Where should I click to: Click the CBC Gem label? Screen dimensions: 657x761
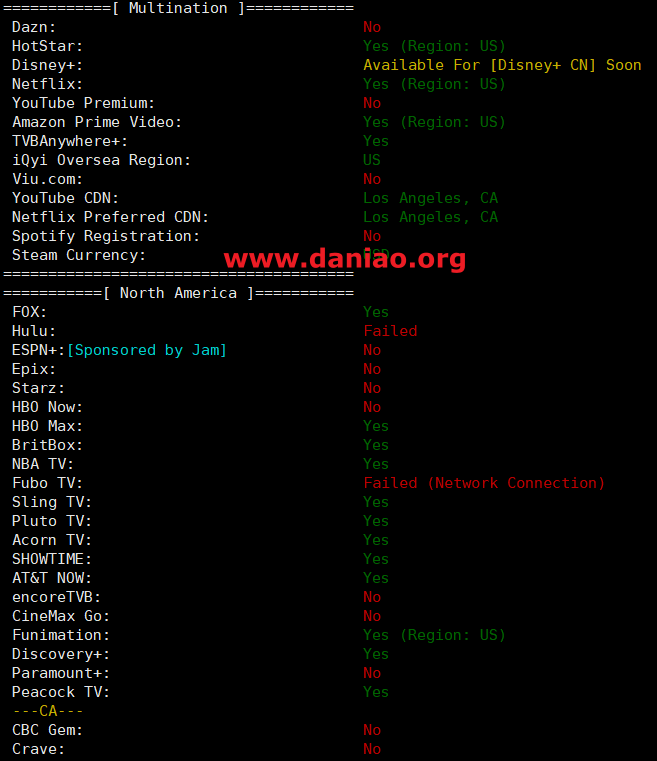coord(48,730)
